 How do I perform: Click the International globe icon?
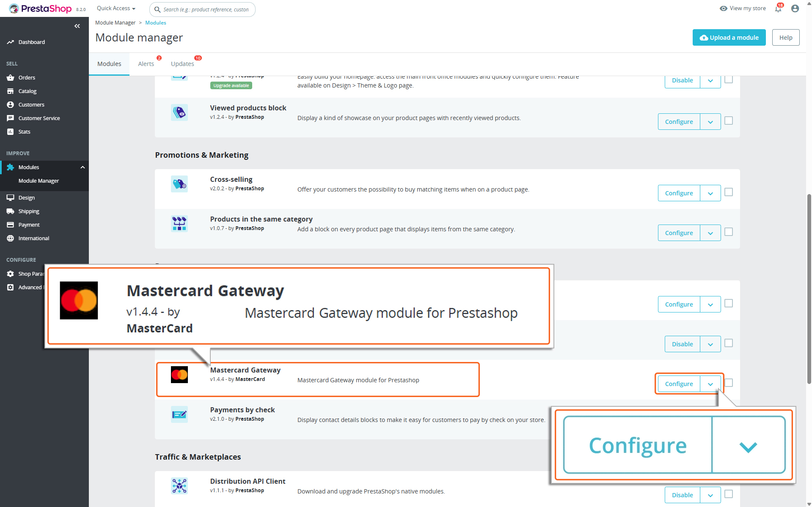click(11, 238)
